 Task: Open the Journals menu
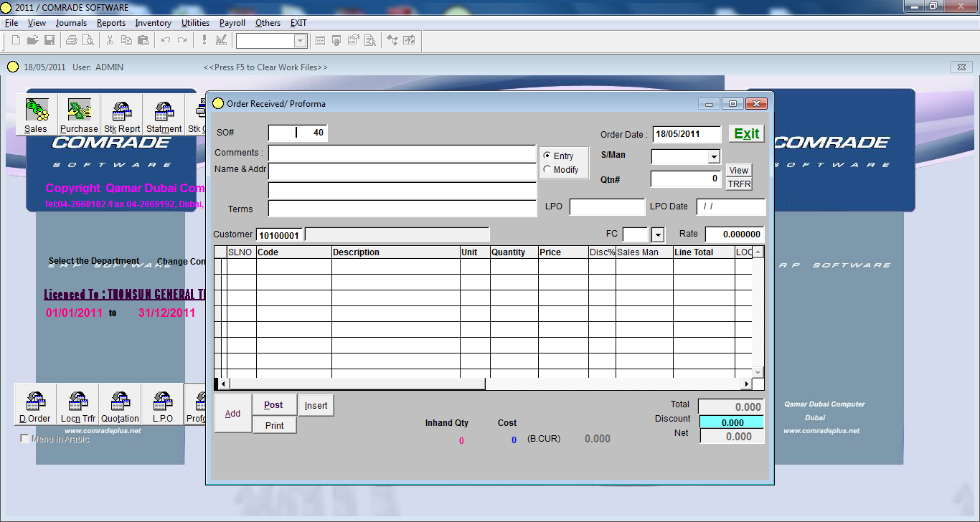point(70,22)
